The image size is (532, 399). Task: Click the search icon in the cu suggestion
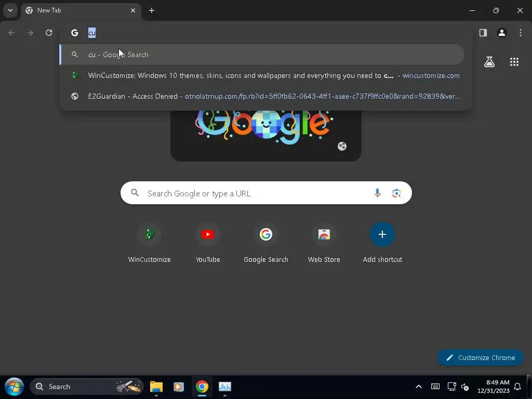tap(75, 55)
